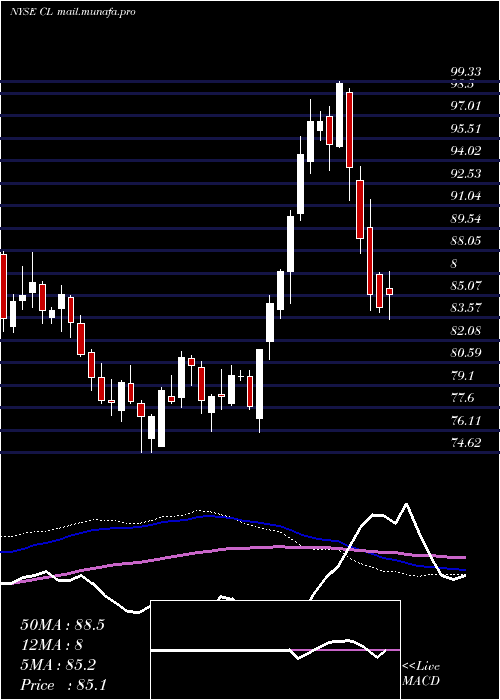Click the 83.57 price axis label
This screenshot has height=700, width=500.
click(x=466, y=308)
